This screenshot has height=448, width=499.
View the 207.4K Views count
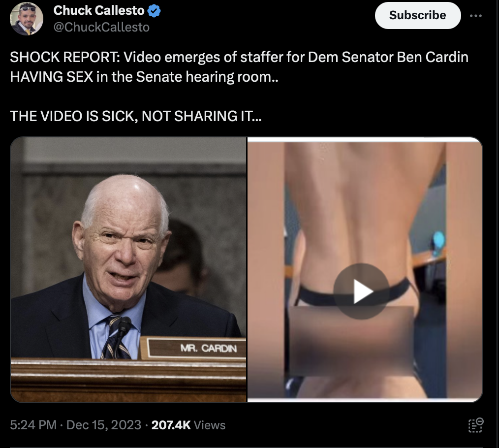pos(188,425)
